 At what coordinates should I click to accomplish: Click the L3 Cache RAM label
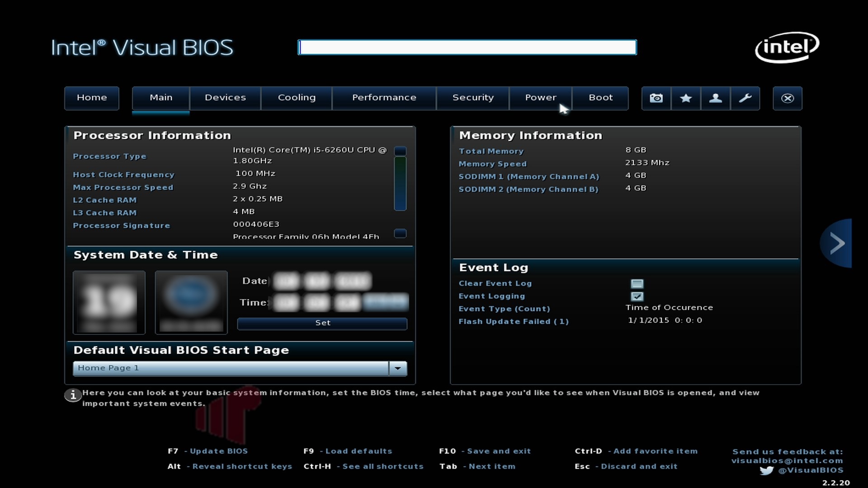[x=104, y=213]
